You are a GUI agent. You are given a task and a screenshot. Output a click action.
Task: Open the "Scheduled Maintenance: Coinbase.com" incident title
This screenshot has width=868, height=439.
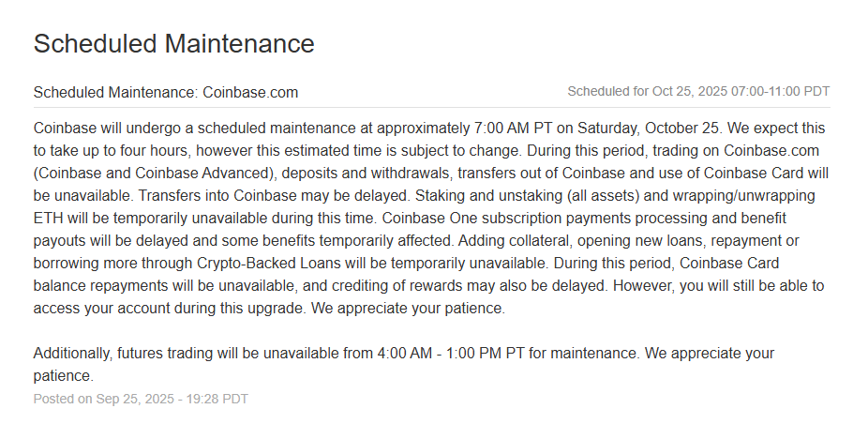coord(166,92)
